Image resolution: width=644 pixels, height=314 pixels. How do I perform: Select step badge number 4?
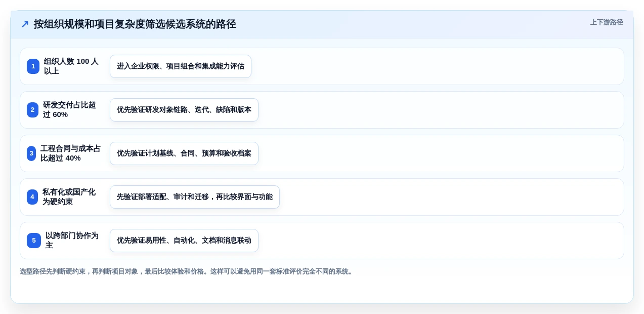pos(32,197)
